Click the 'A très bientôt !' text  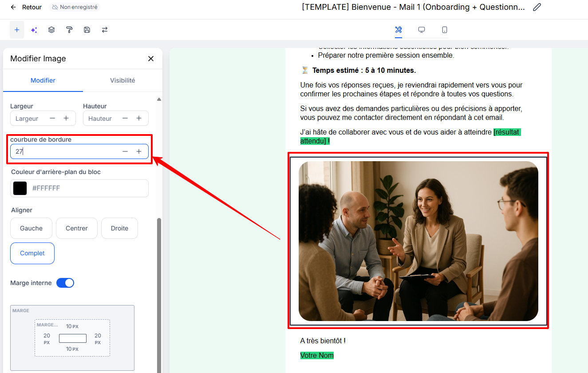(x=323, y=341)
